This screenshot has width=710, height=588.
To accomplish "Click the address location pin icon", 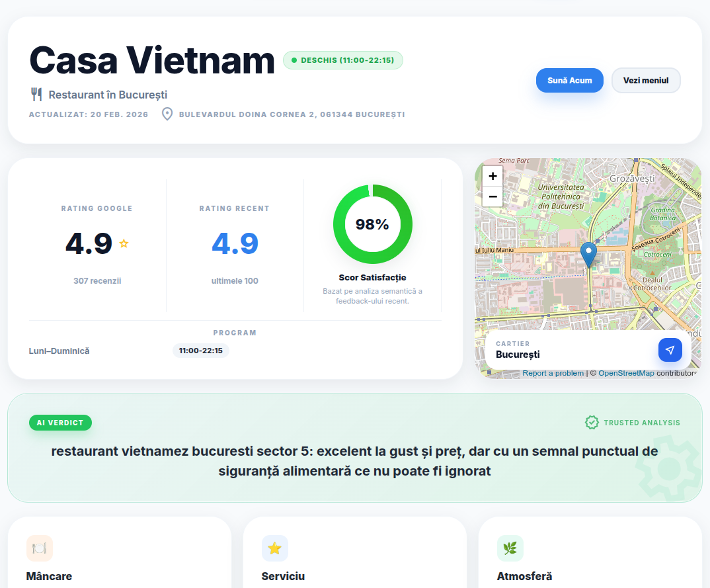I will (x=167, y=114).
